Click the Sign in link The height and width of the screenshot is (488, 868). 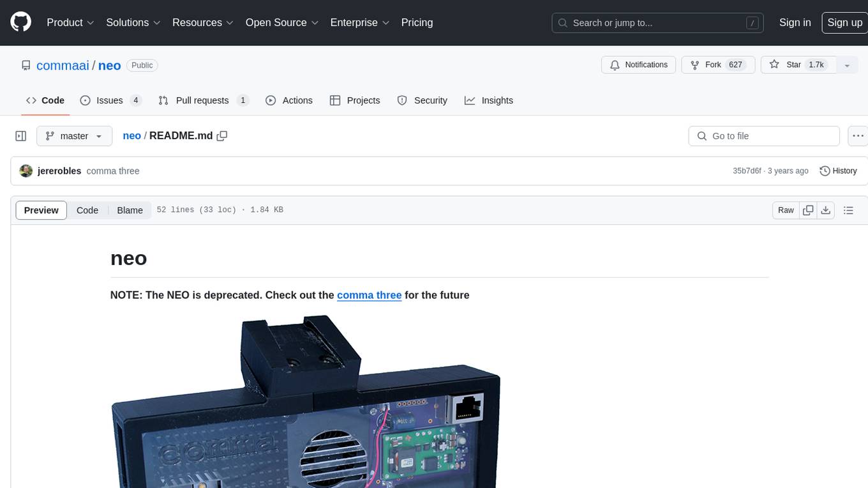(x=795, y=22)
